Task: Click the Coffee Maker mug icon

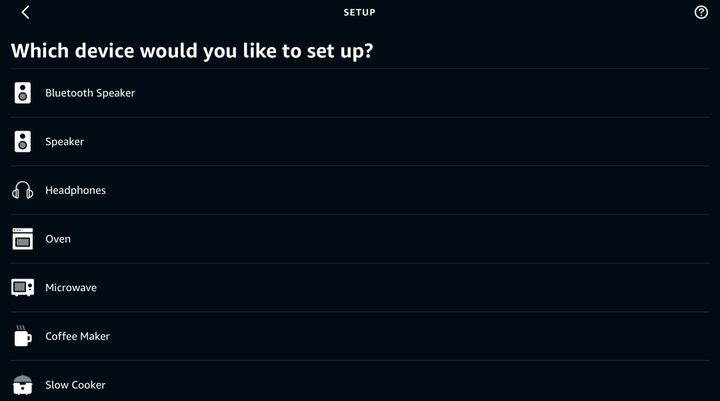Action: tap(22, 336)
